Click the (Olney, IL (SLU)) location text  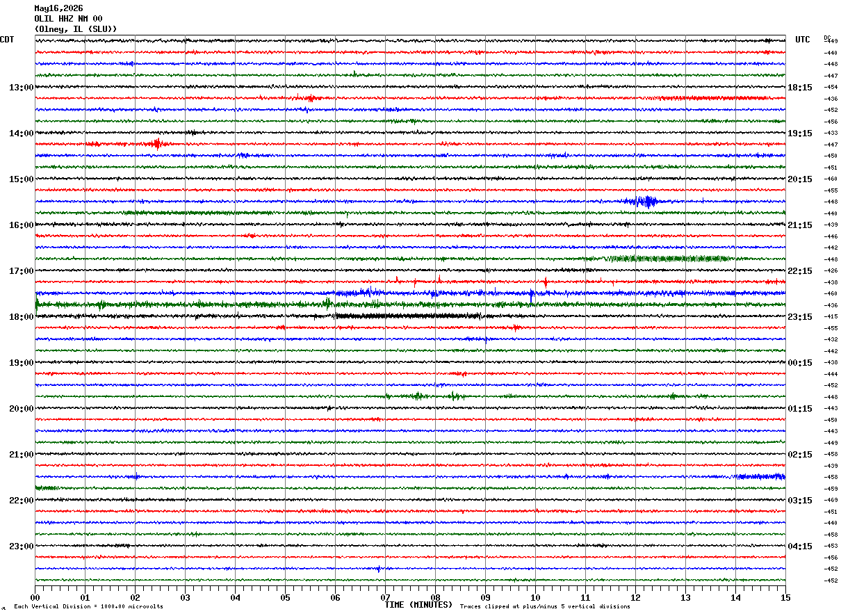tap(76, 29)
